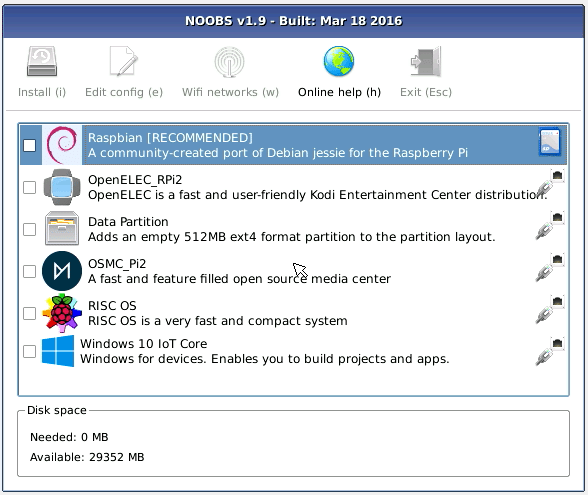
Task: Click the network cable icon on OpenELEC_RPi2 row
Action: pyautogui.click(x=550, y=184)
